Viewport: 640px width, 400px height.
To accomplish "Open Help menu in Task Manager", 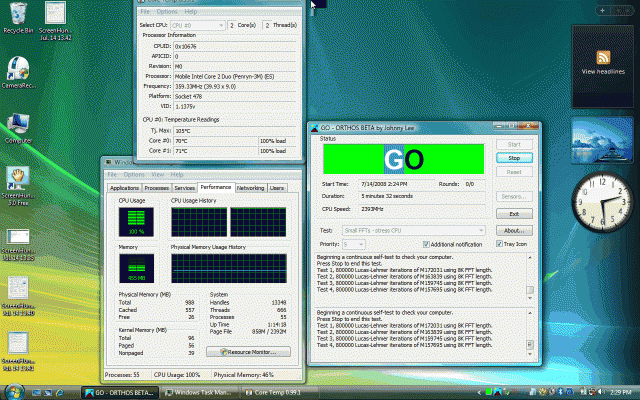I will coord(177,175).
